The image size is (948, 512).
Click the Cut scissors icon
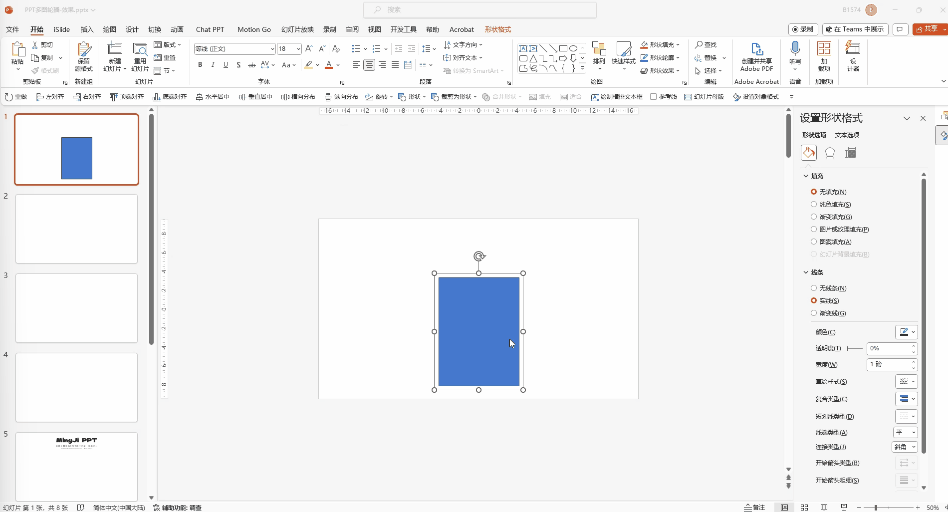[35, 45]
